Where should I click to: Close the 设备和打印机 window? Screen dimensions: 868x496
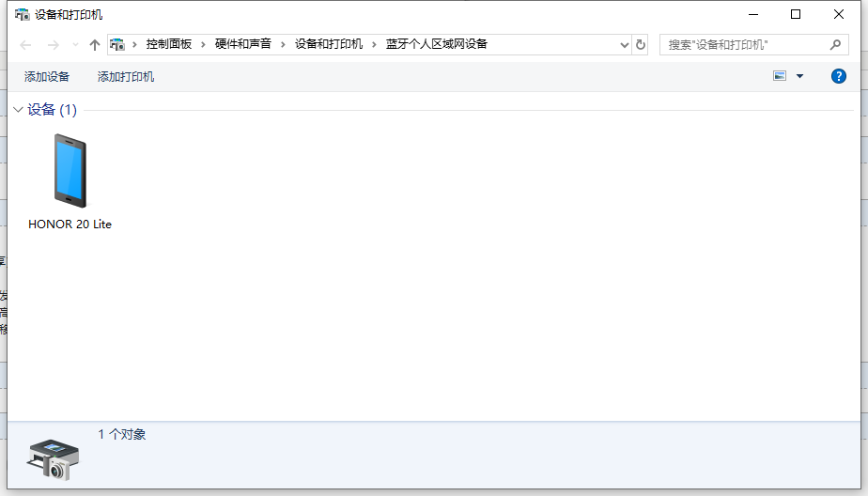point(839,14)
